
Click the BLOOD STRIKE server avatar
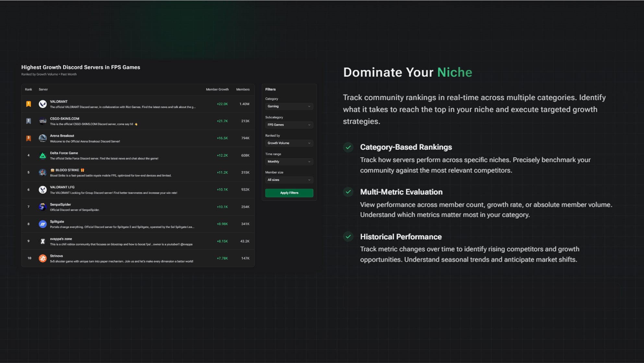point(42,172)
